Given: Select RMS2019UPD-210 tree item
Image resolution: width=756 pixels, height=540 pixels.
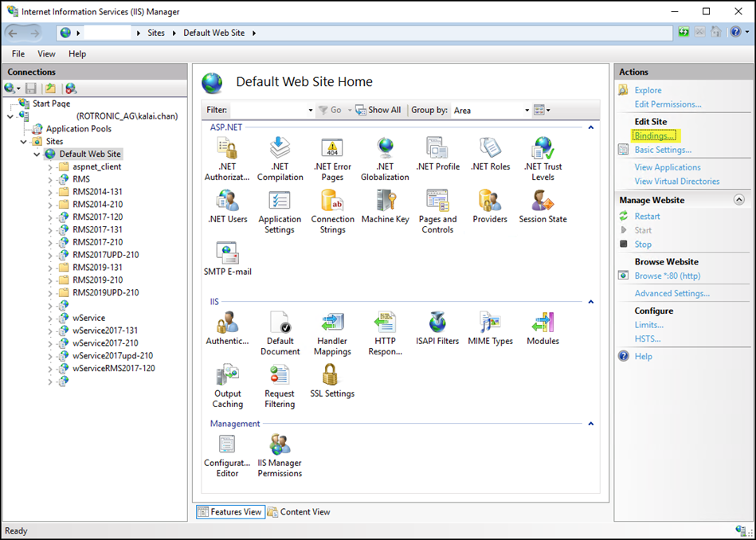Looking at the screenshot, I should [106, 292].
